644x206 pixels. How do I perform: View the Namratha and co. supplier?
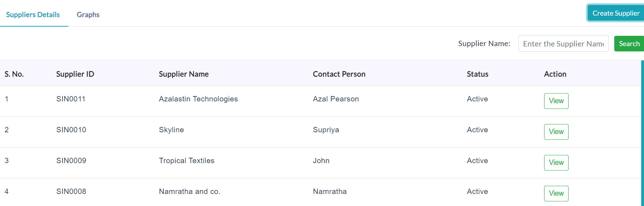tap(556, 194)
